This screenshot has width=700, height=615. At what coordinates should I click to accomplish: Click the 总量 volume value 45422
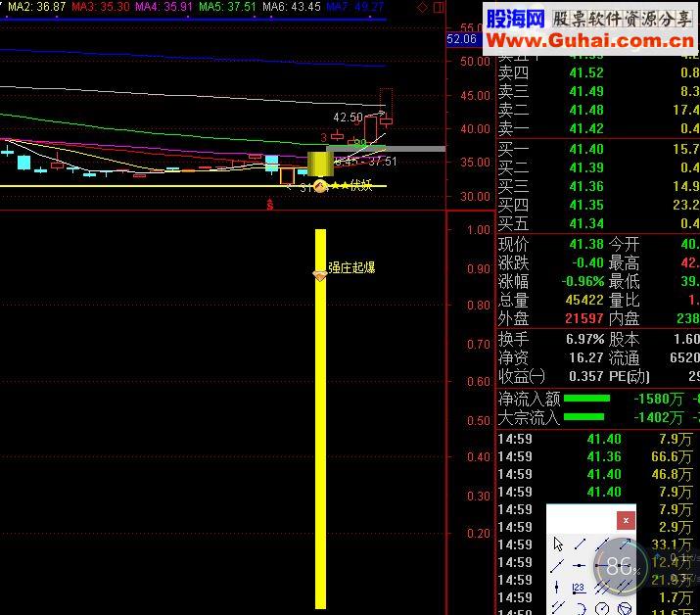tap(584, 300)
